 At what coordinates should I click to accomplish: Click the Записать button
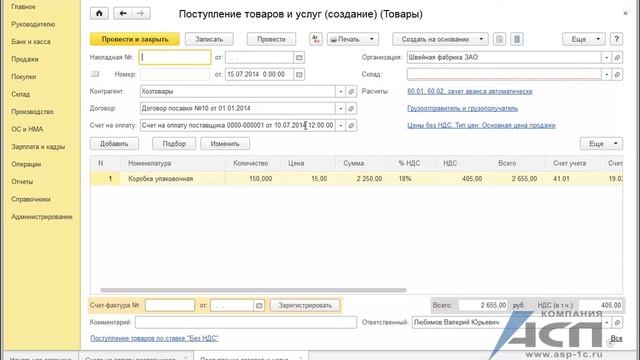209,39
